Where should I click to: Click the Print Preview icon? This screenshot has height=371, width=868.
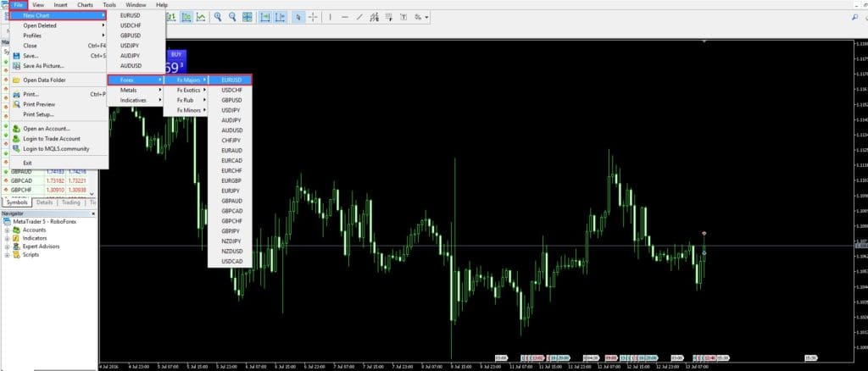click(16, 104)
